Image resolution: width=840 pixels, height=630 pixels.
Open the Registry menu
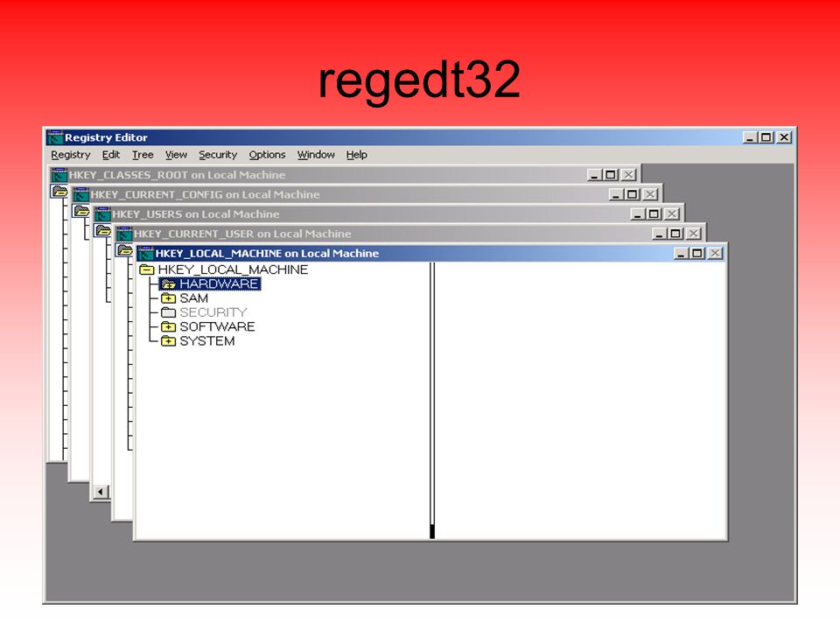pos(71,155)
